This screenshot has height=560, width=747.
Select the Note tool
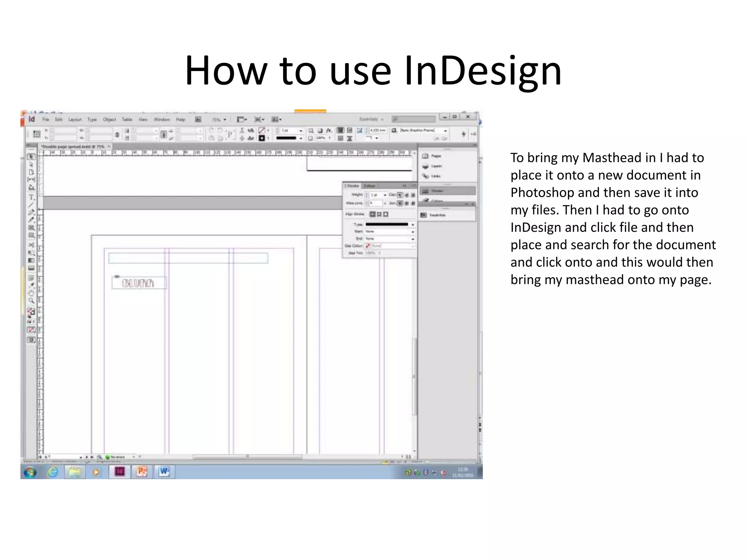[x=31, y=279]
